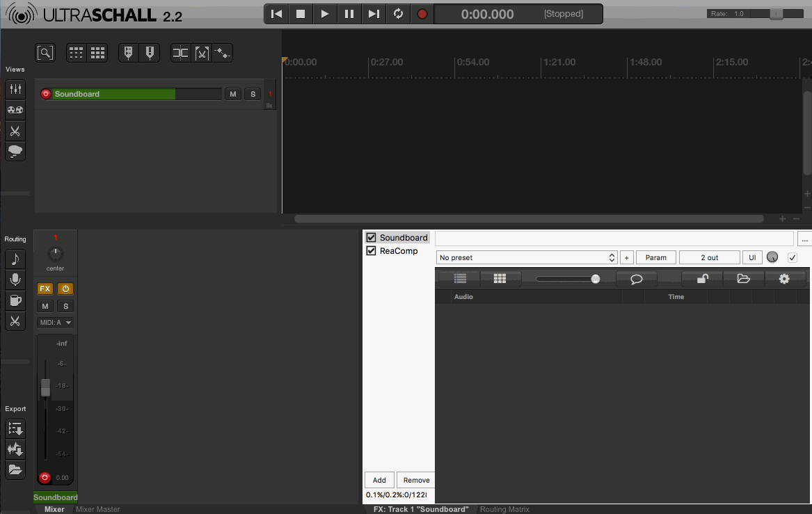The height and width of the screenshot is (514, 812).
Task: Uncheck the ReaComp plugin in FX chain
Action: coord(371,250)
